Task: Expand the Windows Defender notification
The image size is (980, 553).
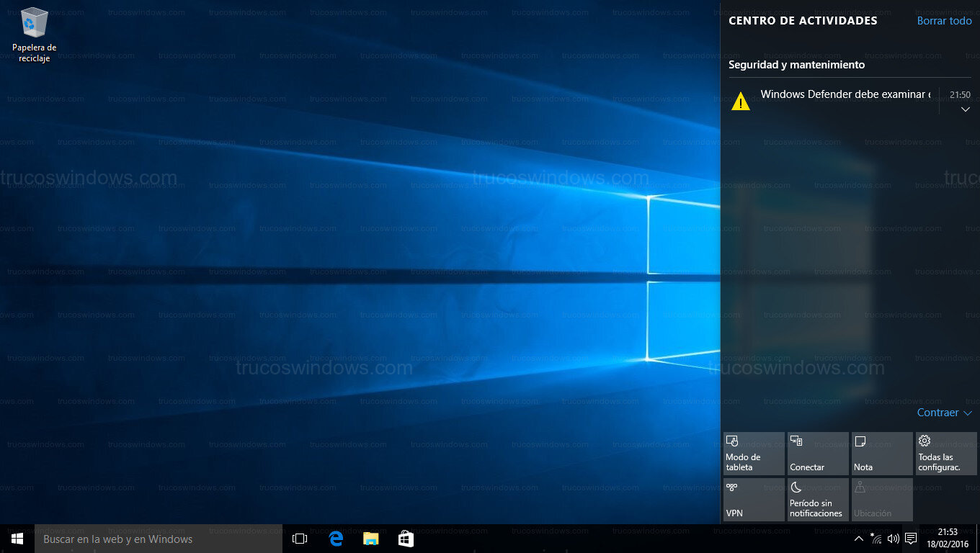Action: 966,109
